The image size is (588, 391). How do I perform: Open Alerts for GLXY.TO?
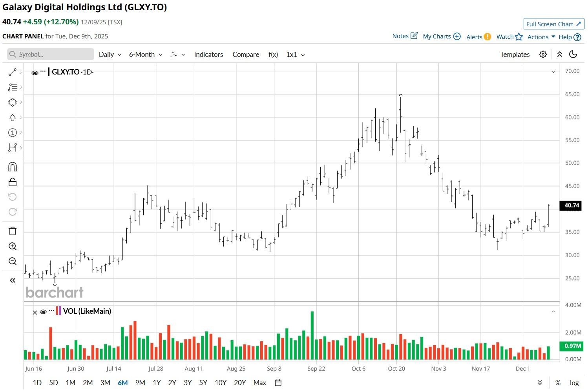(x=478, y=37)
